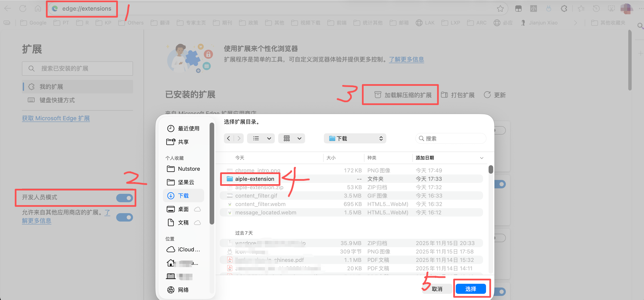Screen dimensions: 644x300
Task: Click the pack extension button
Action: point(458,95)
